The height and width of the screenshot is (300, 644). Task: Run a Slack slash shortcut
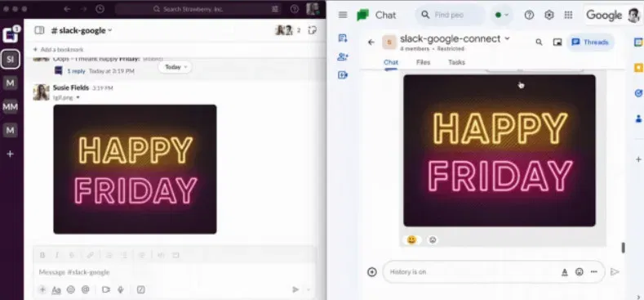tap(141, 289)
